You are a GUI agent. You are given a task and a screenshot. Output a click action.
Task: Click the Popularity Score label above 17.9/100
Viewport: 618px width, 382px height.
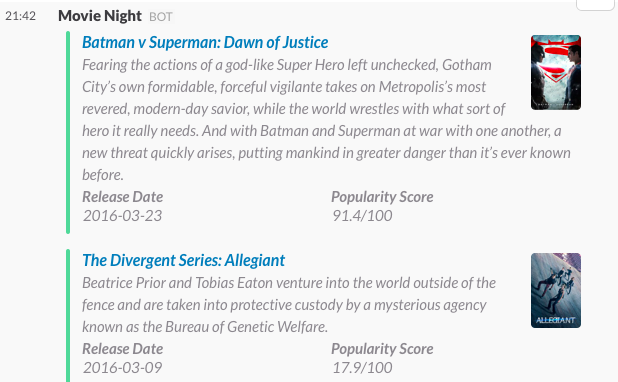pos(382,349)
